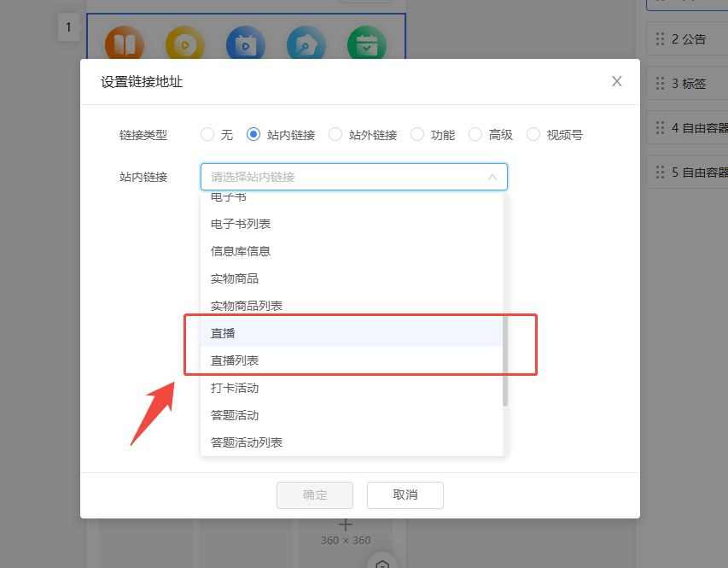Click the yellow play icon in the top row
Screen dimensions: 728x568
[184, 44]
